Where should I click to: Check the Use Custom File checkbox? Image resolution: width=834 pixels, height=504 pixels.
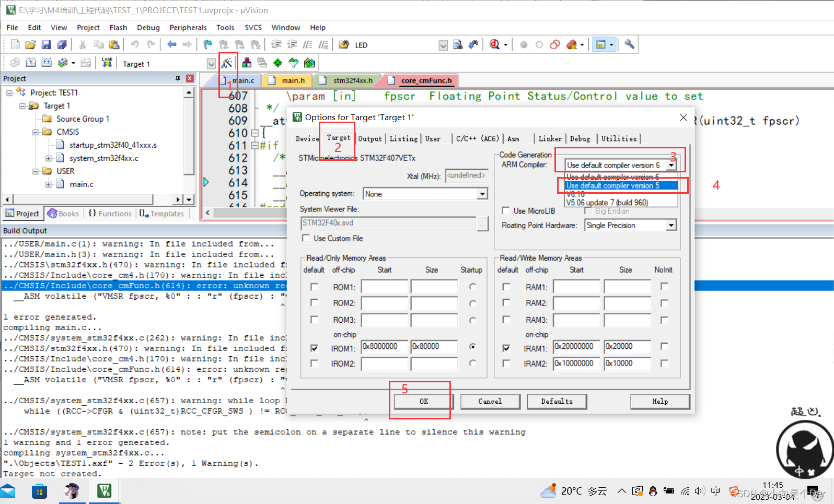[x=306, y=238]
